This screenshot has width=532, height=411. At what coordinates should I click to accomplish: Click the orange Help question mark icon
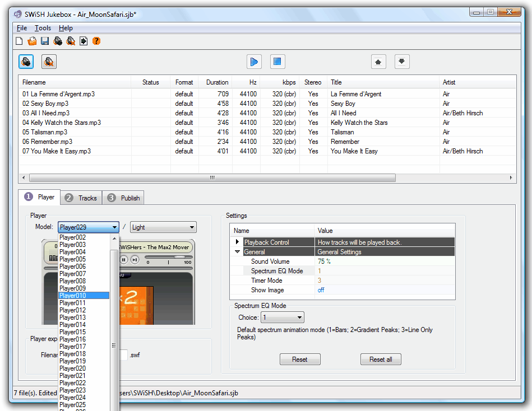point(96,41)
